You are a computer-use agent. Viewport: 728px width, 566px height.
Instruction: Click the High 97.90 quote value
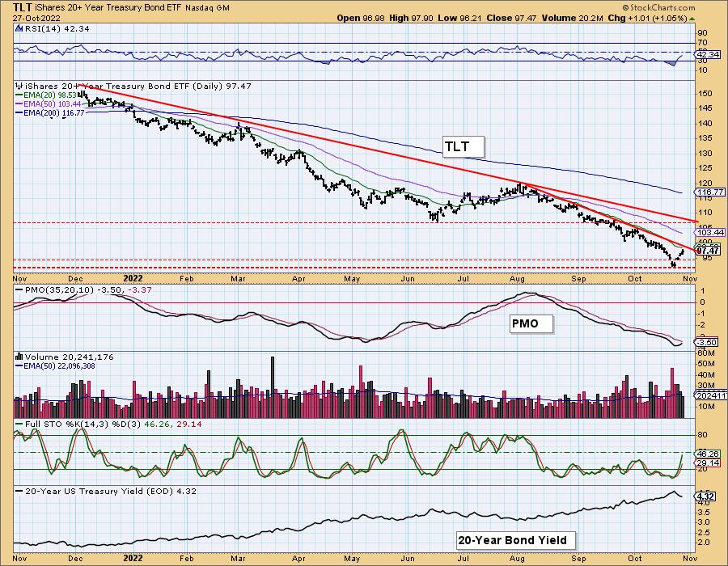[412, 18]
